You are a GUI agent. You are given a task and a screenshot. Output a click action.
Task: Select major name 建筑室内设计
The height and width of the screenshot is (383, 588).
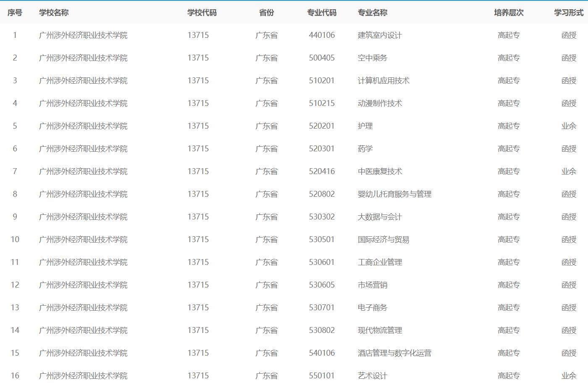380,35
